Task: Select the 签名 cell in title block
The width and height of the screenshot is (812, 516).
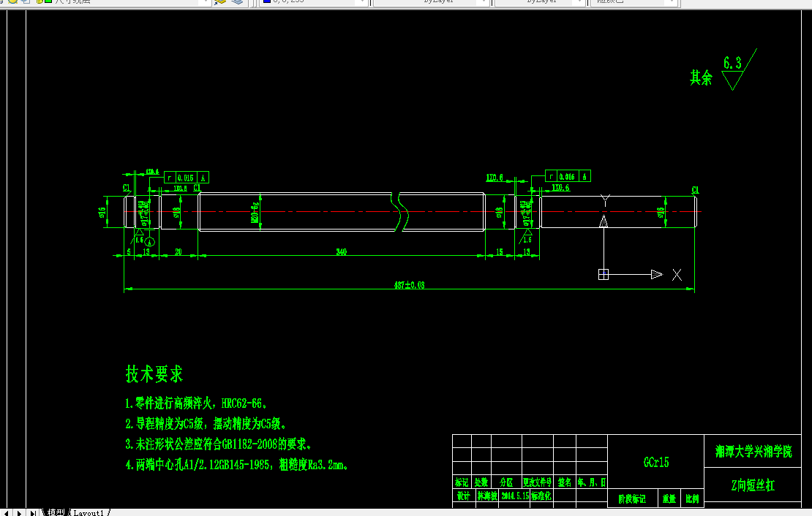Action: pyautogui.click(x=565, y=482)
